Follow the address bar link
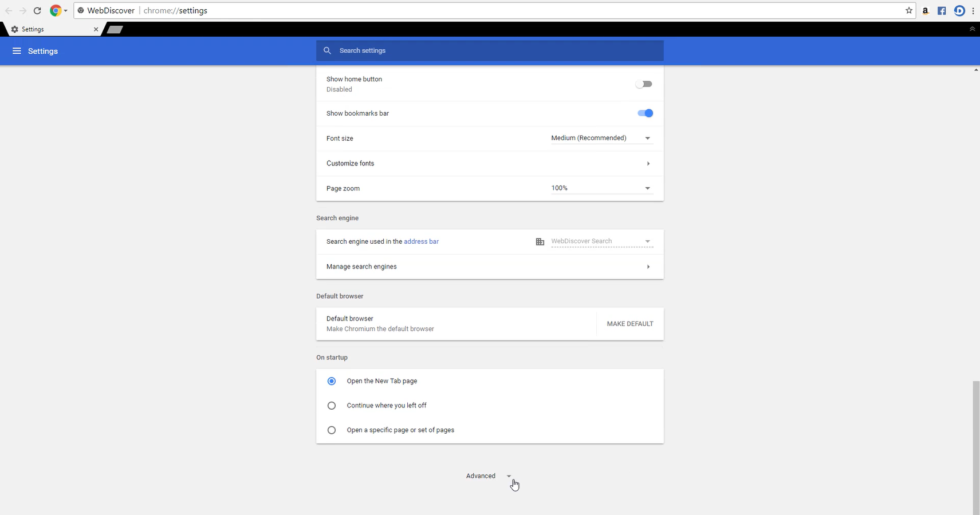 click(422, 241)
